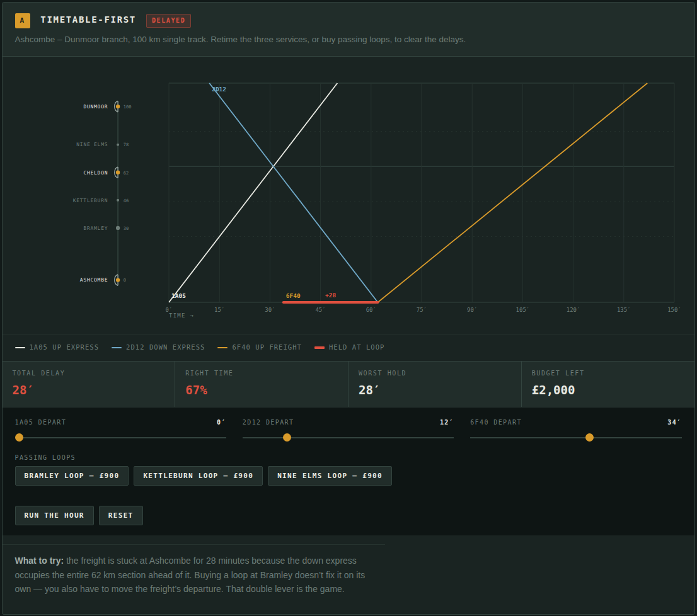This screenshot has height=616, width=697.
Task: Click the Reset button
Action: click(120, 515)
